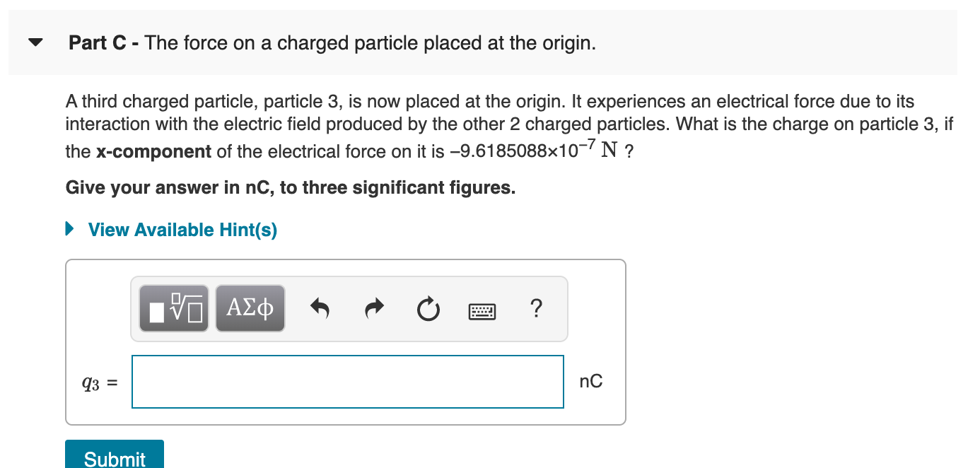Click inside the q3 answer field
The image size is (980, 468).
pos(348,382)
